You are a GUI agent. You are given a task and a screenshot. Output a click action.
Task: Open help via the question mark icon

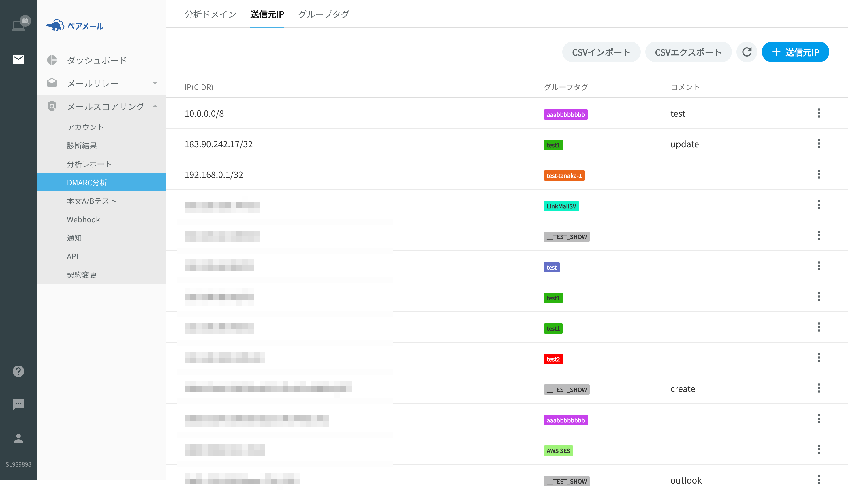18,371
